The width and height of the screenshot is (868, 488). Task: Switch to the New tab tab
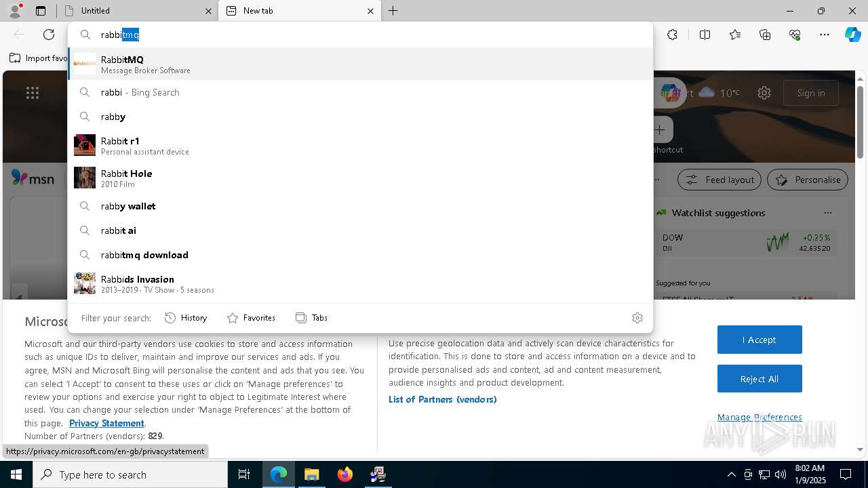pos(299,11)
